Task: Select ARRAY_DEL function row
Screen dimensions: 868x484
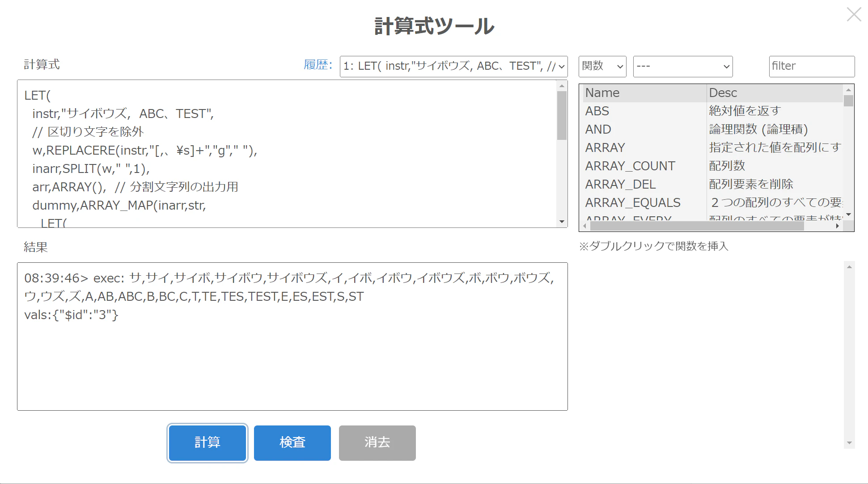Action: [x=620, y=184]
